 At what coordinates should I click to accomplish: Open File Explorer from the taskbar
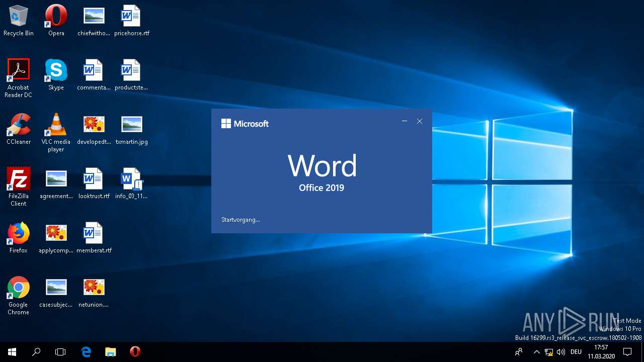[x=110, y=352]
